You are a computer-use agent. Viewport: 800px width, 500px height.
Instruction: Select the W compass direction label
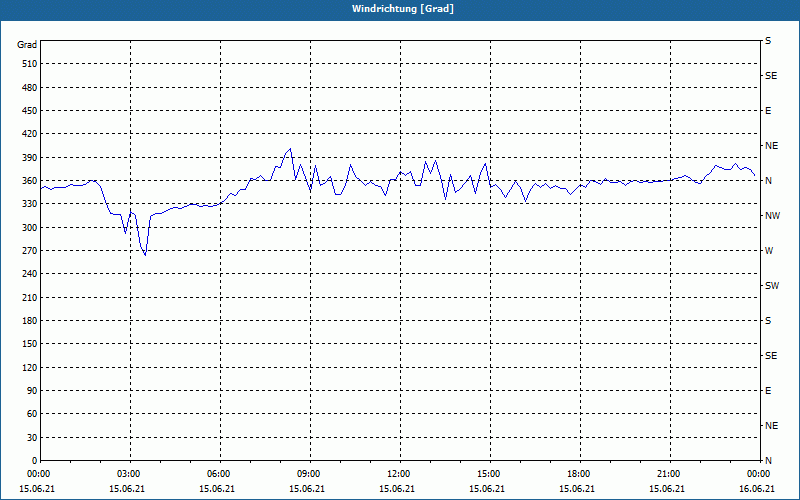coord(769,251)
